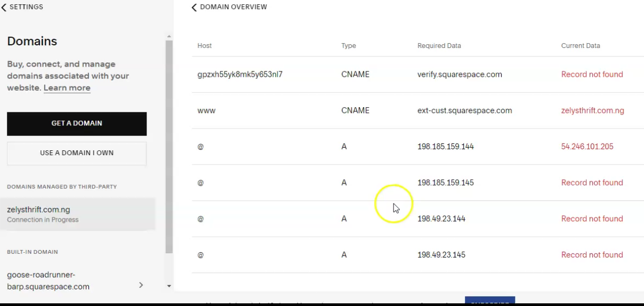644x306 pixels.
Task: Click Record not found for 198.49.23.144 row
Action: coord(592,219)
